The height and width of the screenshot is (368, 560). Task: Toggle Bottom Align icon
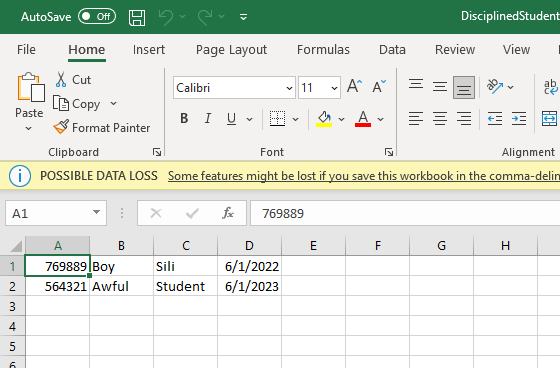[x=464, y=87]
